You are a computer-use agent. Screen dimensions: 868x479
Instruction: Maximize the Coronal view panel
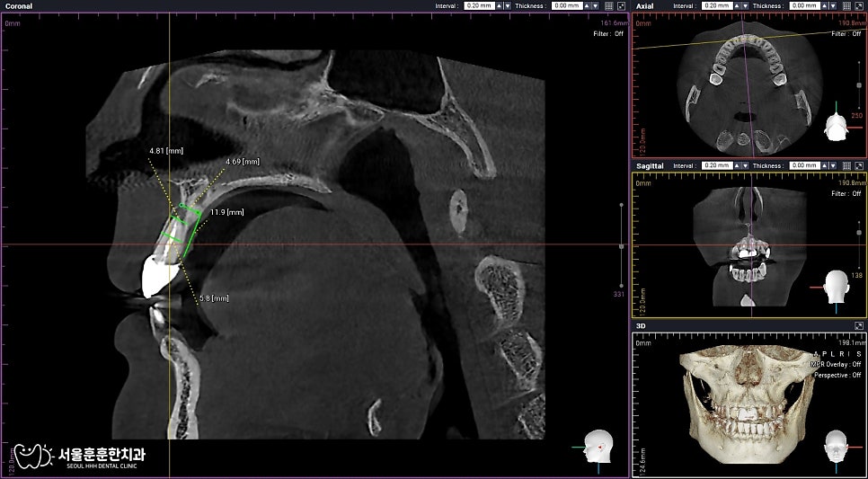tap(621, 6)
